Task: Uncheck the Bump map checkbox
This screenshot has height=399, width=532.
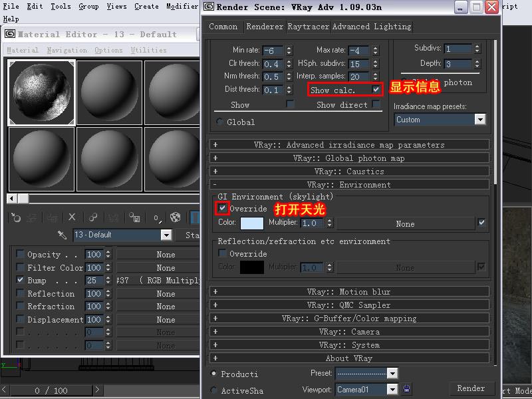Action: tap(20, 280)
